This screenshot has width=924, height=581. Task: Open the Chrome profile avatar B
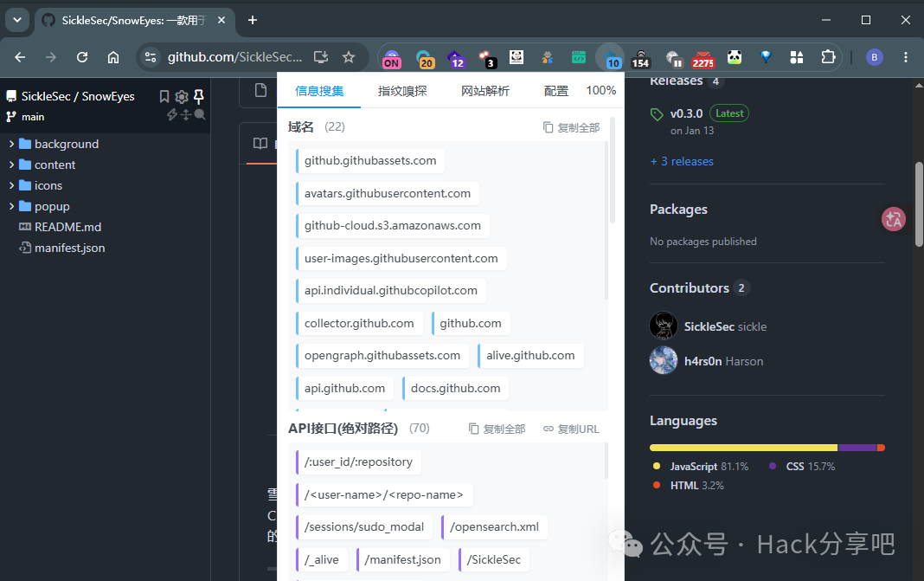tap(874, 57)
